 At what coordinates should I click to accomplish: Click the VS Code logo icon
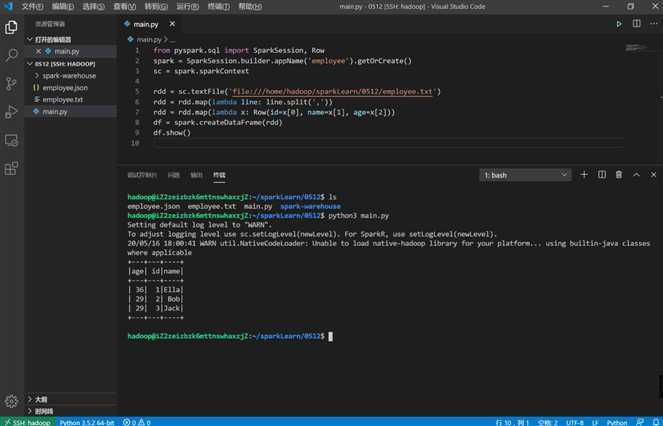point(8,6)
